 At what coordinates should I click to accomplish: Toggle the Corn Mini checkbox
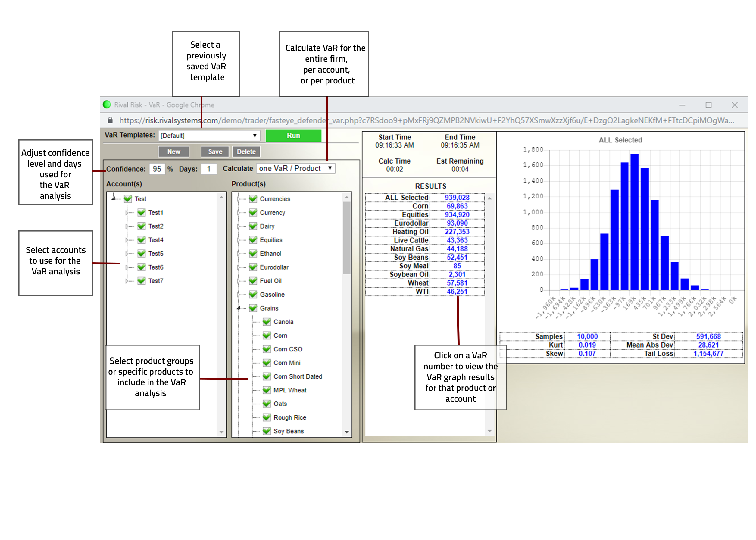pos(267,362)
